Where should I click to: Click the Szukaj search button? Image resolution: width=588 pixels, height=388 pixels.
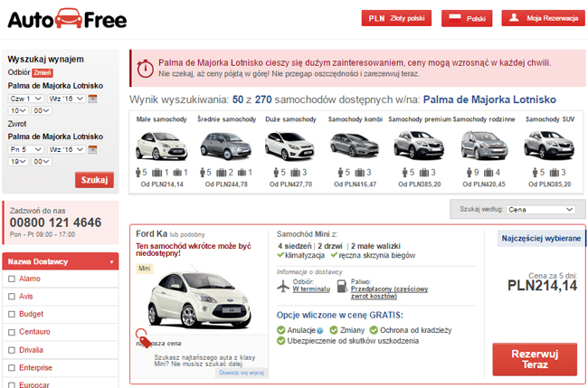click(x=94, y=180)
